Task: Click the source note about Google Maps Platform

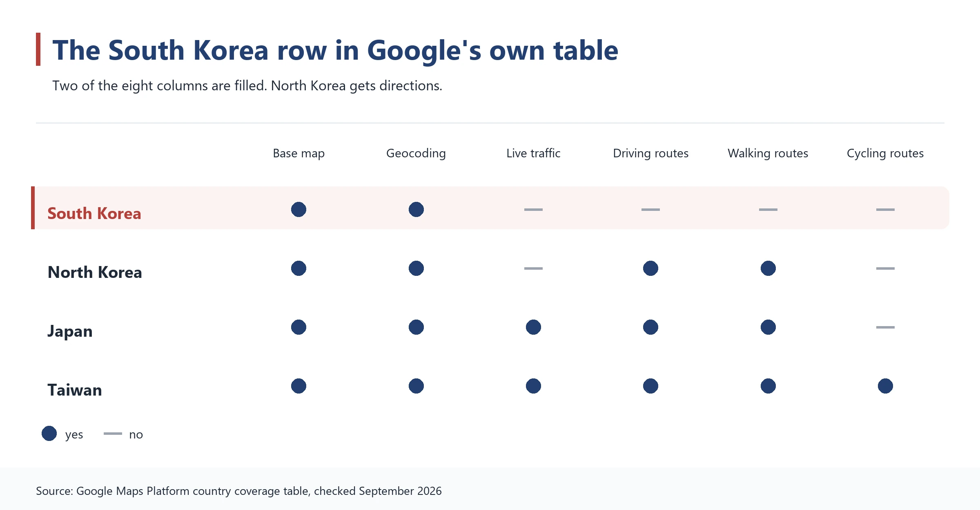Action: (239, 491)
